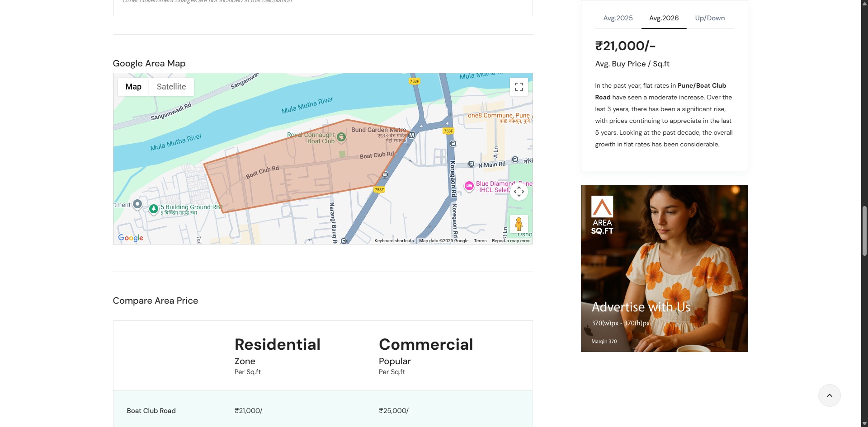Switch map to Satellite view
Image resolution: width=868 pixels, height=427 pixels.
[x=171, y=87]
